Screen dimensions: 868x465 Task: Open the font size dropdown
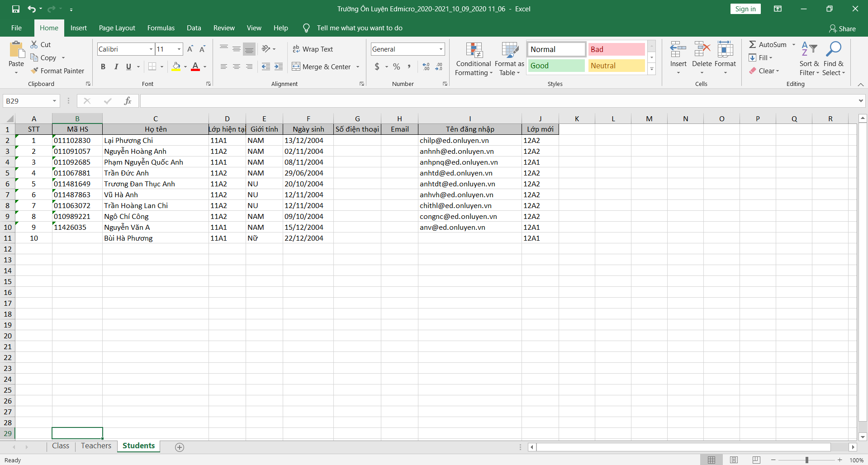click(x=179, y=49)
